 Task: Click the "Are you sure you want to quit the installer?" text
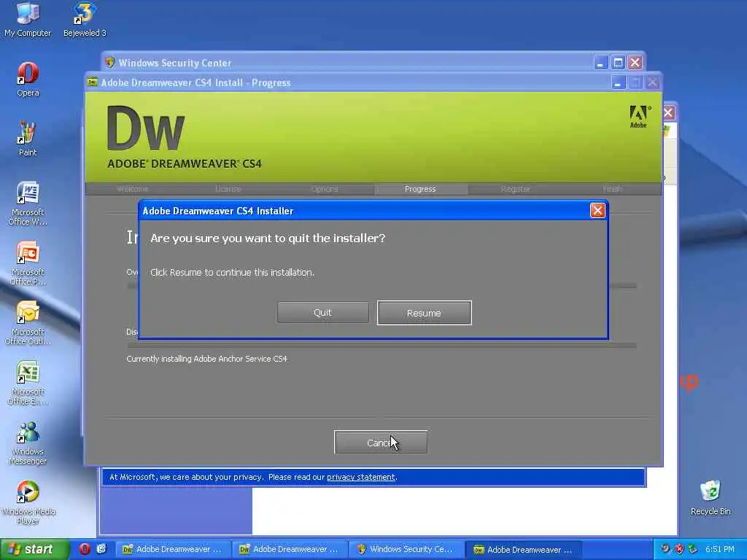click(x=268, y=238)
